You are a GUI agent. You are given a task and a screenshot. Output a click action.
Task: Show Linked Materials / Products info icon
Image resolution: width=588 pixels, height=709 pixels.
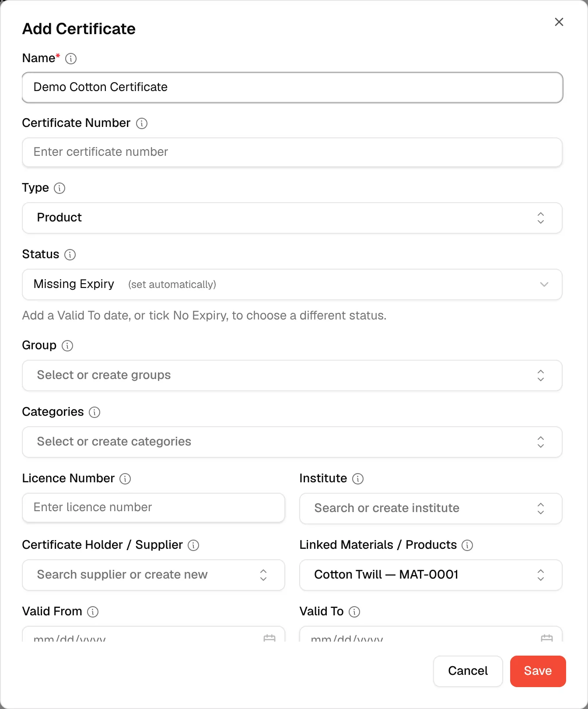(467, 545)
